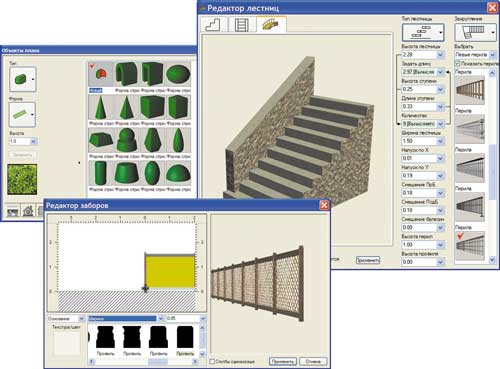The height and width of the screenshot is (369, 500).
Task: Click the yellow fence section in the editor grid
Action: point(170,271)
